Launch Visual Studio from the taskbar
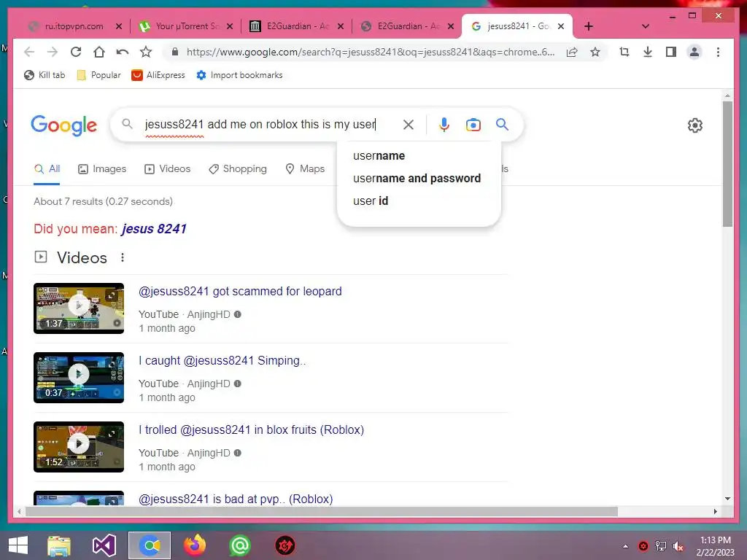Image resolution: width=747 pixels, height=560 pixels. (x=104, y=545)
